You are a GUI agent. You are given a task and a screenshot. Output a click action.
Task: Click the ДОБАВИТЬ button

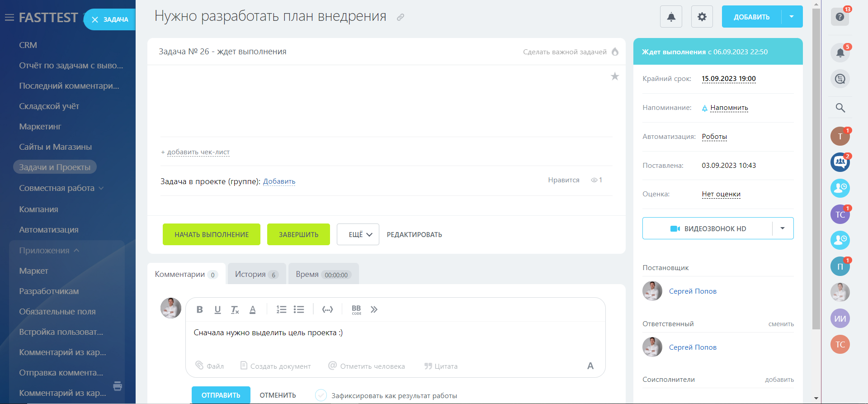coord(751,17)
